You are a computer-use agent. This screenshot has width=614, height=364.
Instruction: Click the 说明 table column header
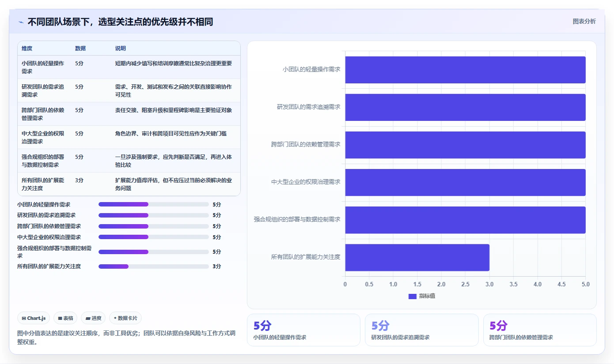click(121, 48)
